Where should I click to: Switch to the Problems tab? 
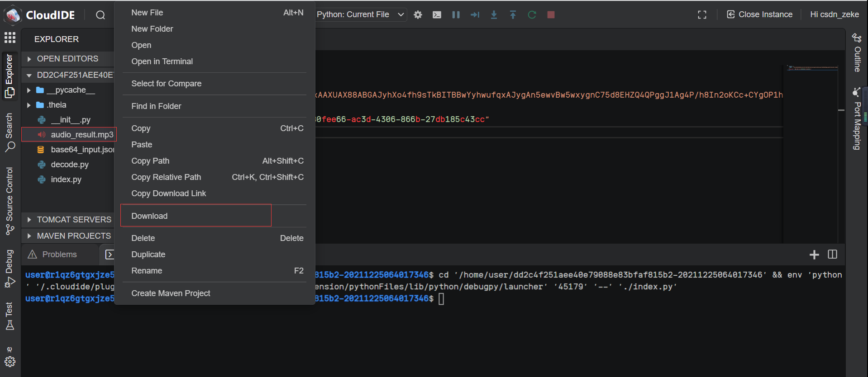59,254
